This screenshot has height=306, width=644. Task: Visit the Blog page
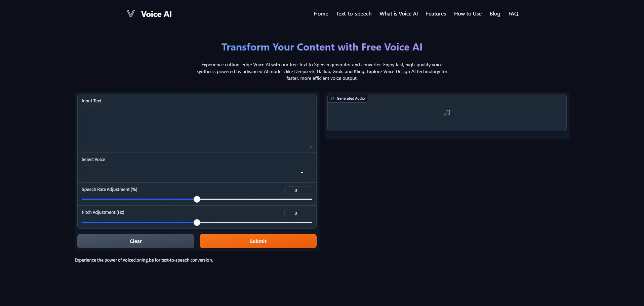pyautogui.click(x=495, y=14)
